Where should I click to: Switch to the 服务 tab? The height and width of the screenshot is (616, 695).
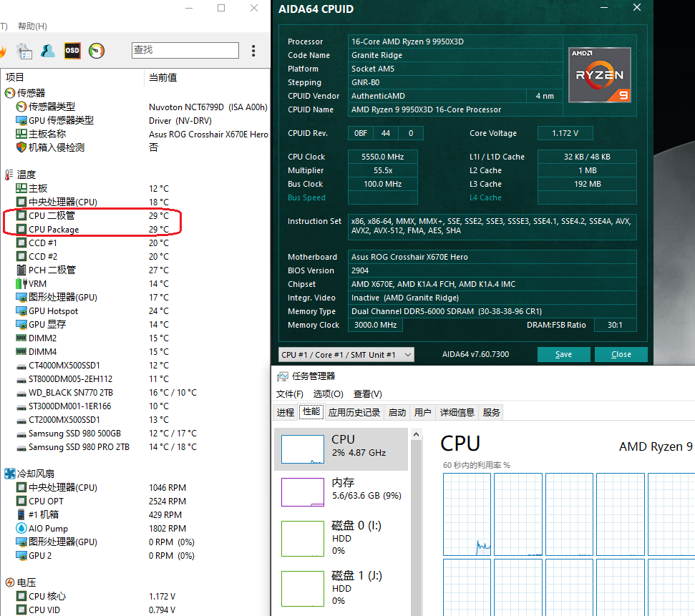click(491, 413)
